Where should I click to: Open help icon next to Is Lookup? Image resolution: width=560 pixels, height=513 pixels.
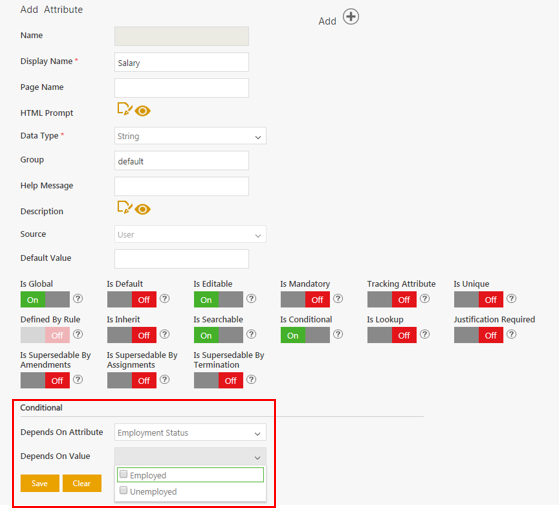pos(424,334)
